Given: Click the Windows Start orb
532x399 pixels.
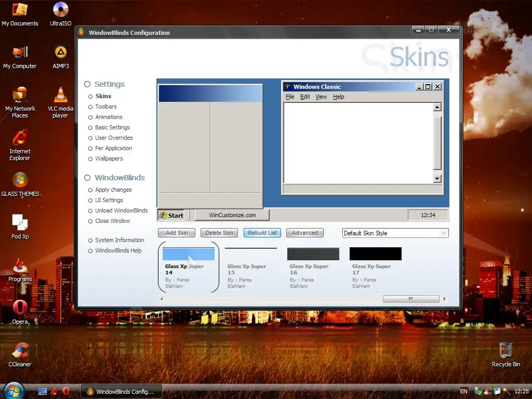Looking at the screenshot, I should coord(14,390).
